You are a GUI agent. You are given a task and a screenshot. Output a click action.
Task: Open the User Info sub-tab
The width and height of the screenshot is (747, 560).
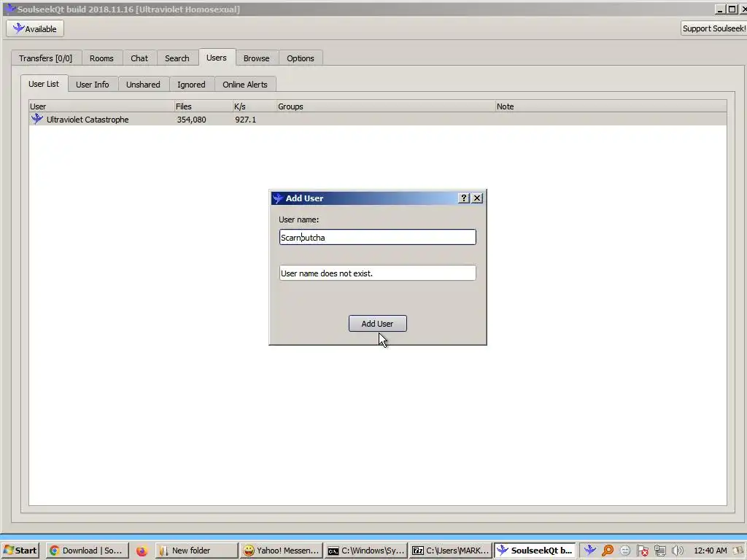point(93,85)
